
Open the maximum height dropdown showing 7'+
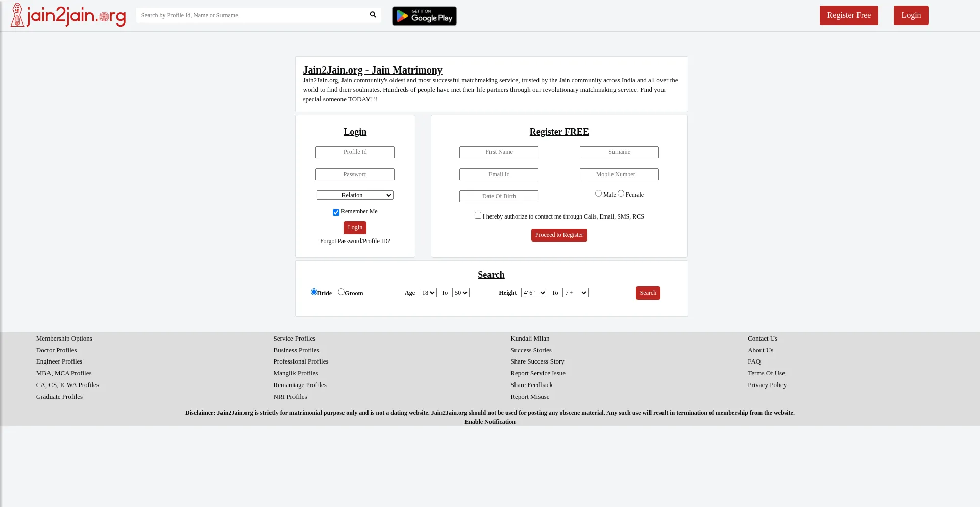tap(575, 293)
